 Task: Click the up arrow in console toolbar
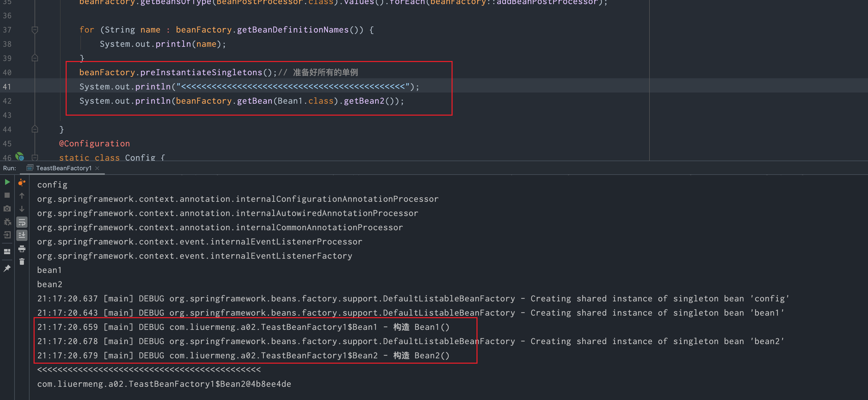[22, 196]
